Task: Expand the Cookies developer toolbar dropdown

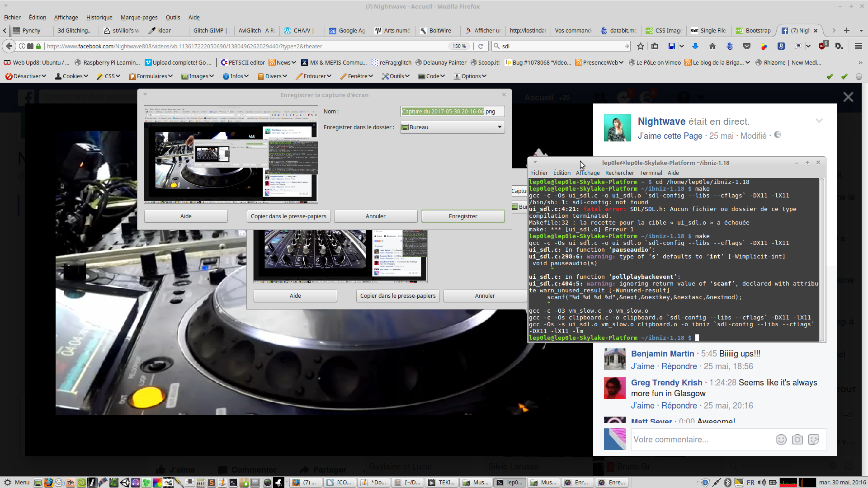Action: (x=72, y=76)
